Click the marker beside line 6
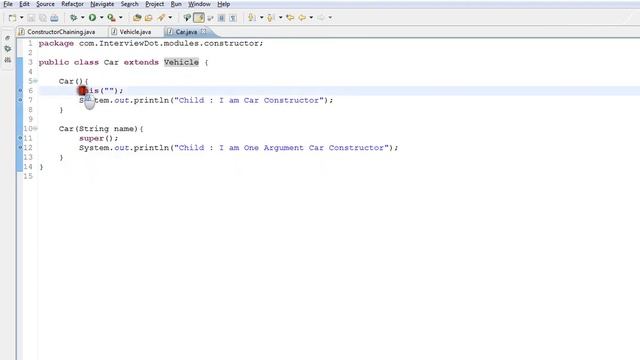Screen dimensions: 640x360 (20, 91)
